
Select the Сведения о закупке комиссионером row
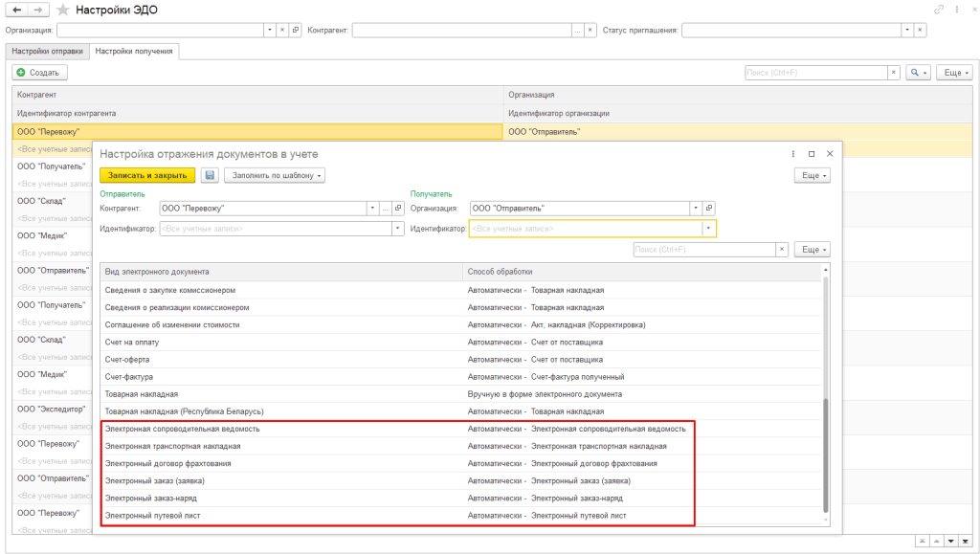(x=461, y=290)
